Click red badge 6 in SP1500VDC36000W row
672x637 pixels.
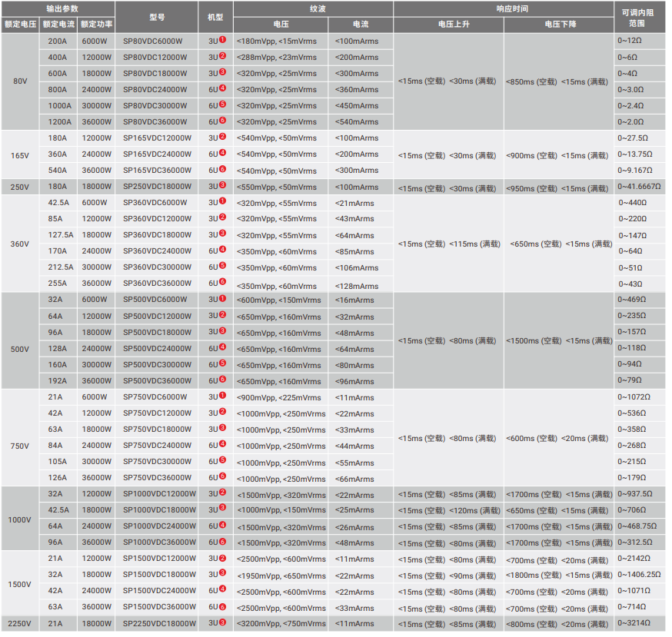(222, 606)
